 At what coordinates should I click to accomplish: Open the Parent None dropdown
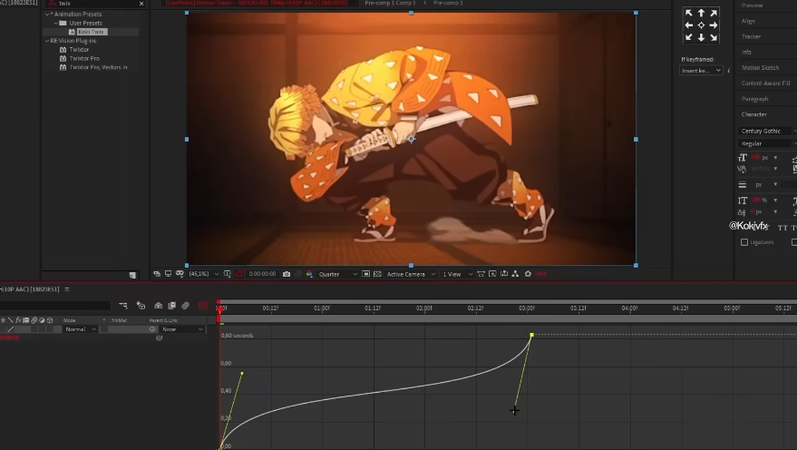click(x=182, y=329)
